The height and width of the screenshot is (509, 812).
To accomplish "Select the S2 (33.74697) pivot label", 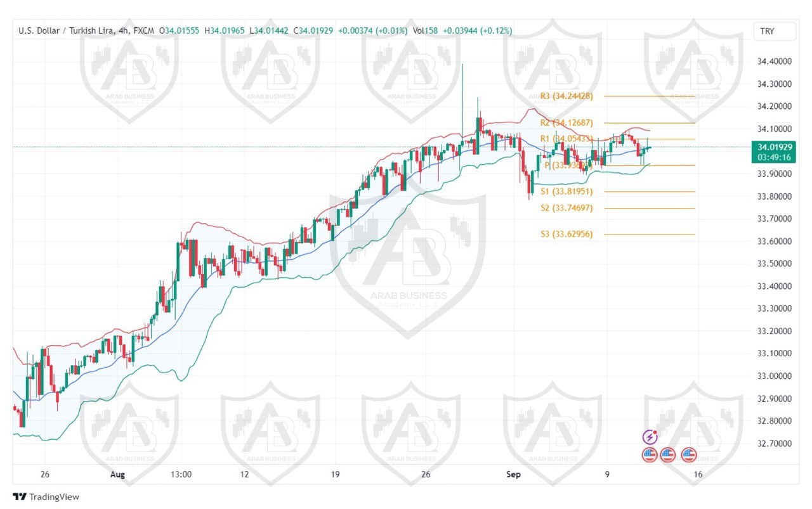I will 566,208.
